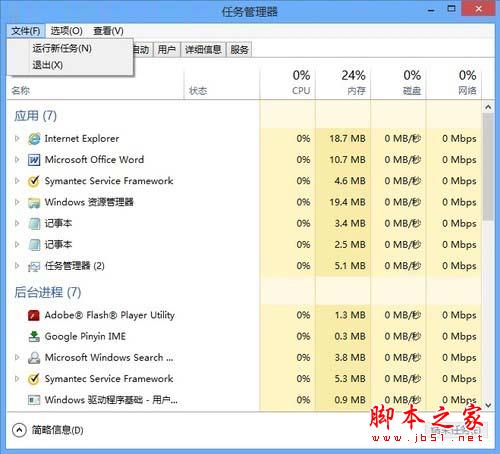Select the 后台进程 (7) group header

pos(47,293)
